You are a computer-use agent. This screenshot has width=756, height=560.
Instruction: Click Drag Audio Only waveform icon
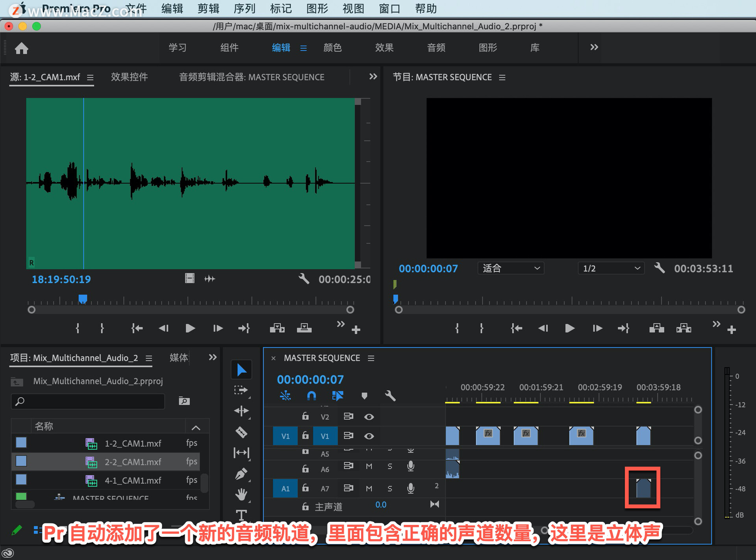pos(209,279)
